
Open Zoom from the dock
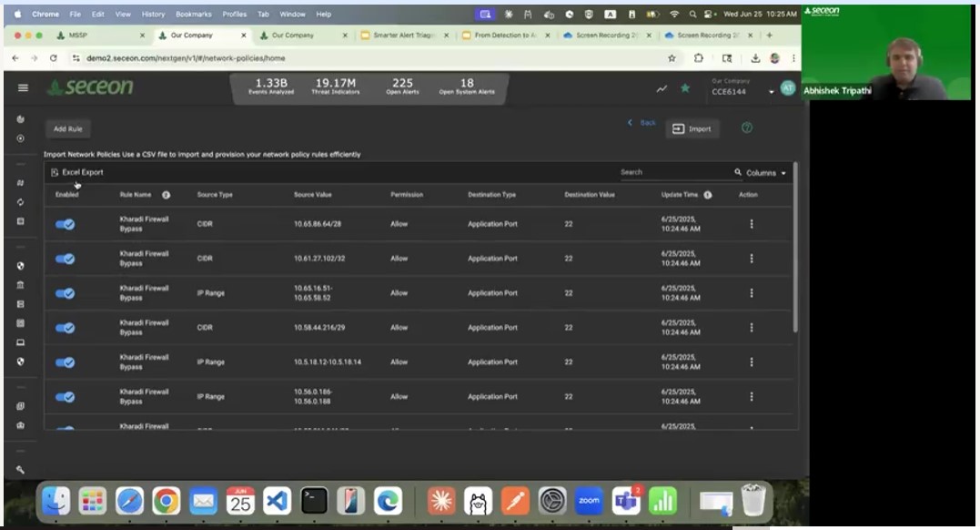[x=589, y=501]
